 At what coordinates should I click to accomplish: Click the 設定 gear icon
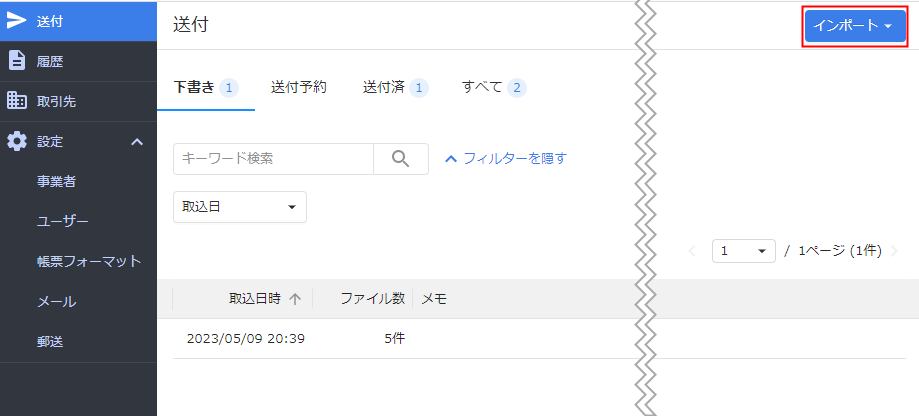click(17, 141)
